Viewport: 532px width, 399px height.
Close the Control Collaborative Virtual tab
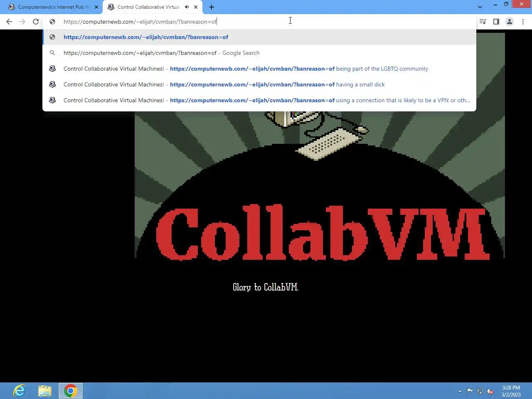196,7
